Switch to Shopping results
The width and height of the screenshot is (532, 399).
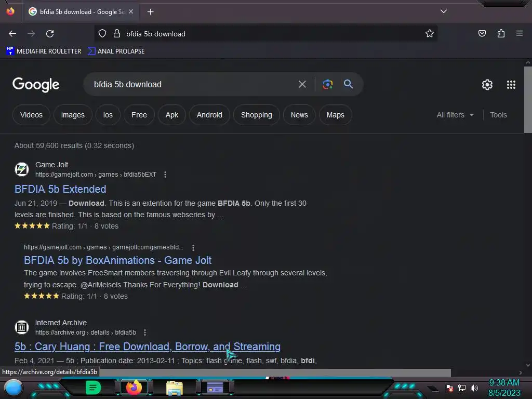point(257,115)
